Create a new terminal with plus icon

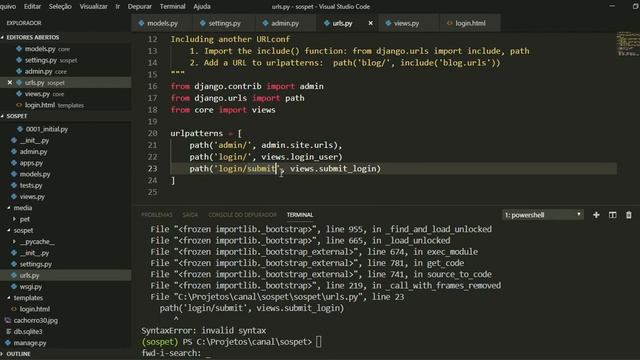[596, 215]
